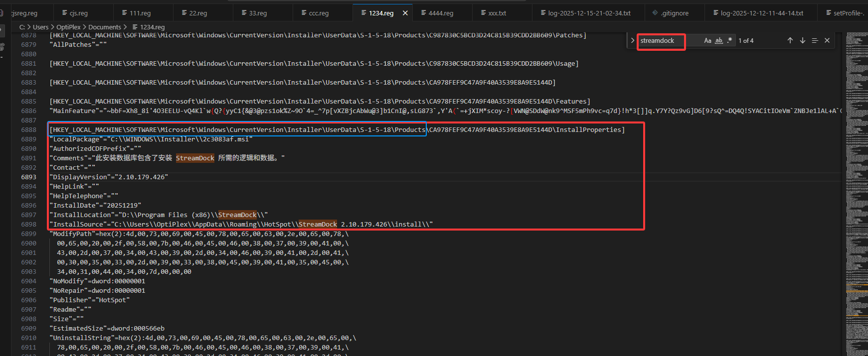The height and width of the screenshot is (356, 868).
Task: Click the "UninstallString"=hex(2) line
Action: pyautogui.click(x=202, y=338)
